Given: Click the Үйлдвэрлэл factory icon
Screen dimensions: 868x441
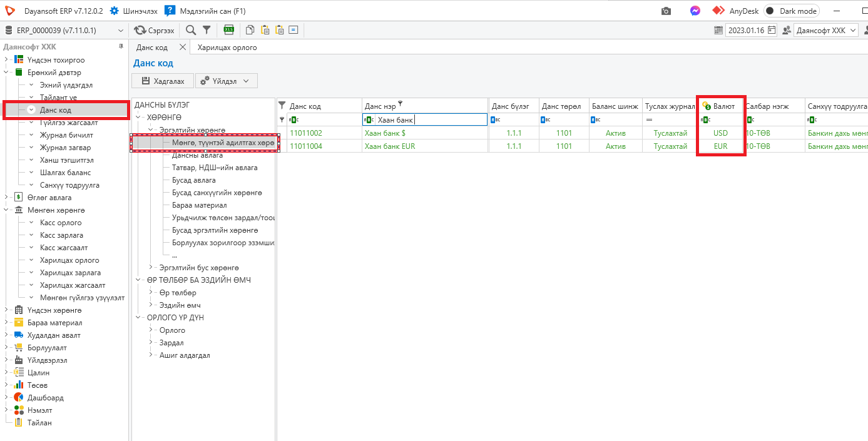Looking at the screenshot, I should coord(18,360).
